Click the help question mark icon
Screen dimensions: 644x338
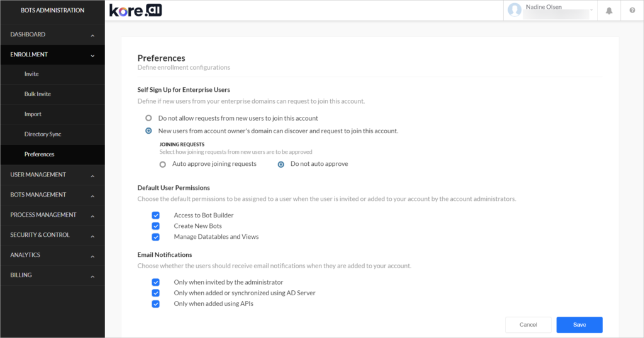[x=632, y=10]
